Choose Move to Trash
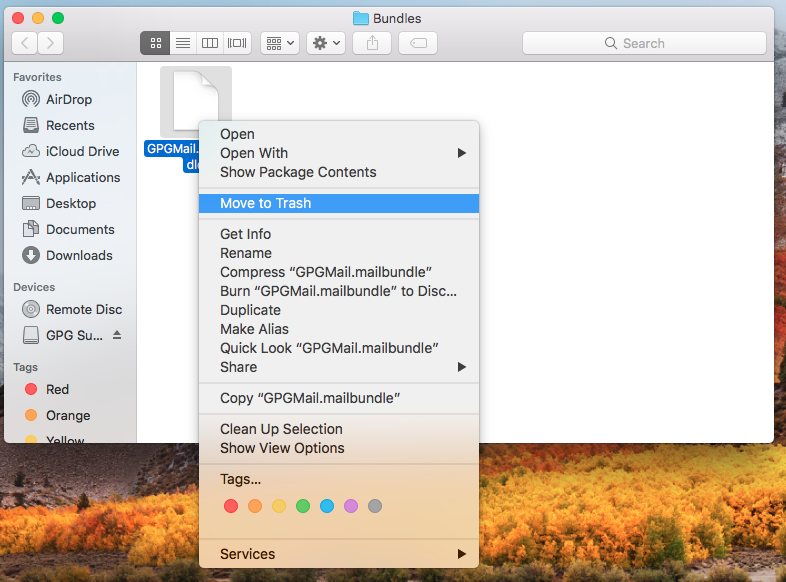 coord(339,204)
